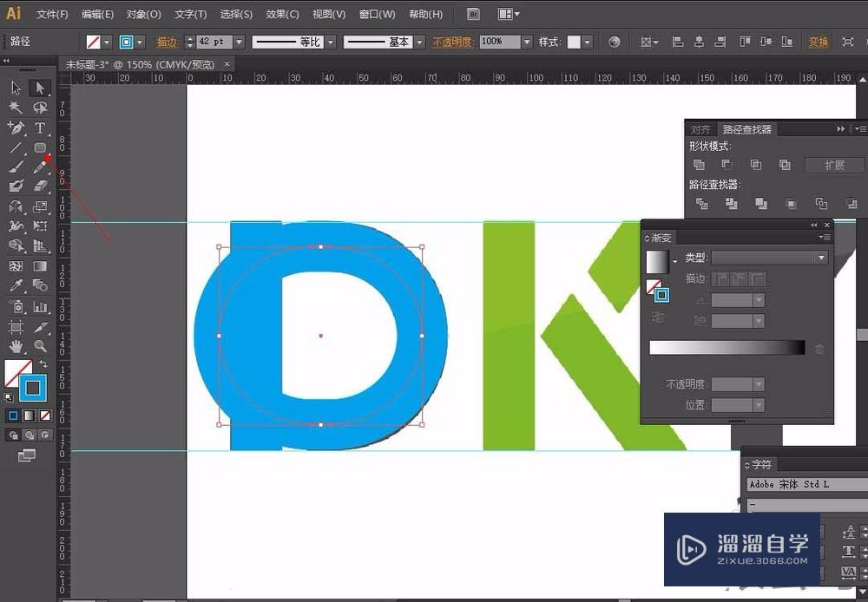Viewport: 868px width, 602px height.
Task: Switch paint mode to Gradient
Action: click(30, 416)
